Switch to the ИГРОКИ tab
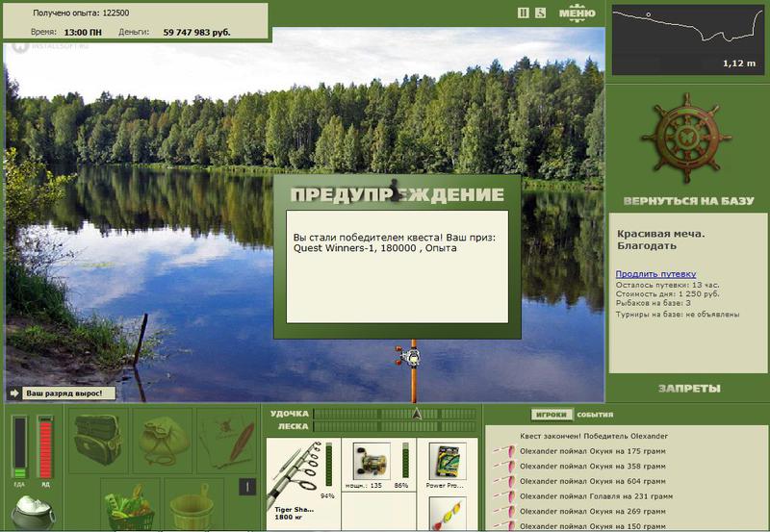The image size is (770, 532). click(x=552, y=415)
